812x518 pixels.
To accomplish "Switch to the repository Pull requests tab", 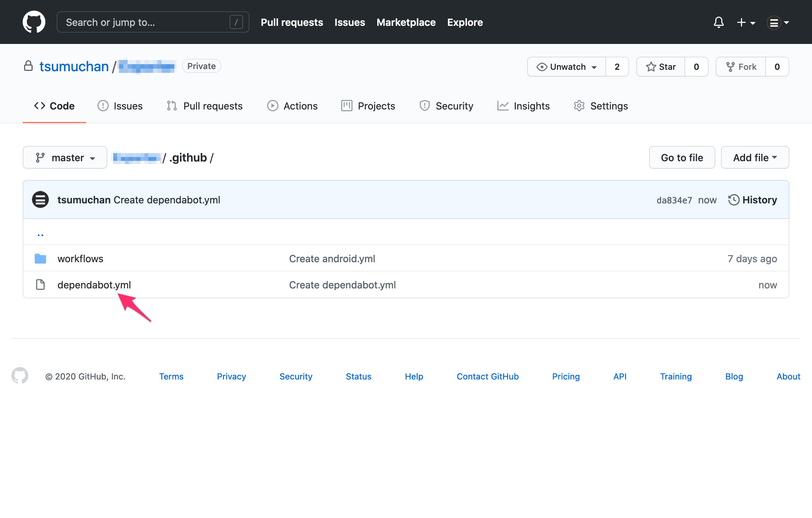I will click(204, 106).
